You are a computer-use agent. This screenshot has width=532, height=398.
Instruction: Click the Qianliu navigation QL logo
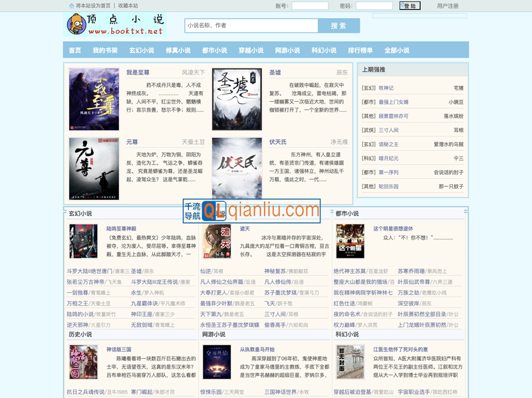click(x=209, y=211)
